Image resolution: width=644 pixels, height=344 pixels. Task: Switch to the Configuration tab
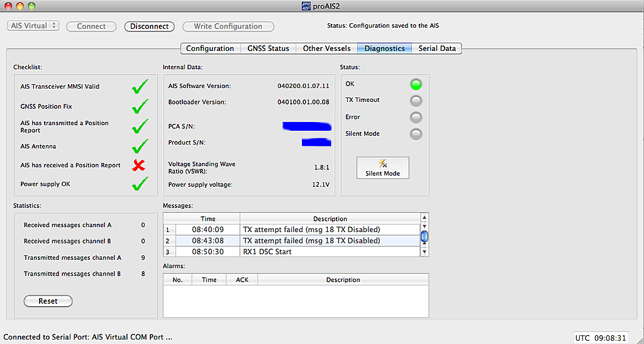210,48
